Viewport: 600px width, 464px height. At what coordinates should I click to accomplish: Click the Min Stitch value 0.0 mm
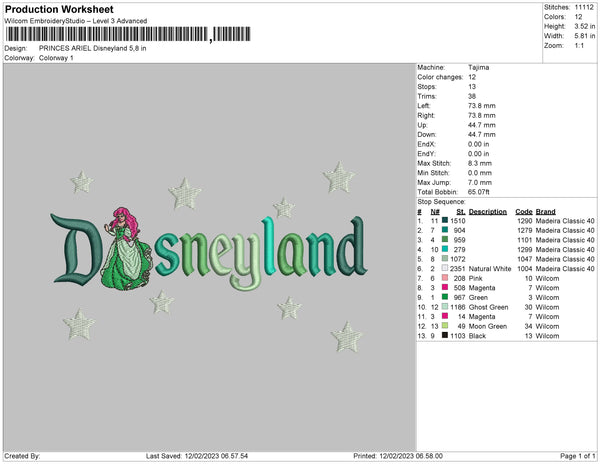tap(480, 173)
